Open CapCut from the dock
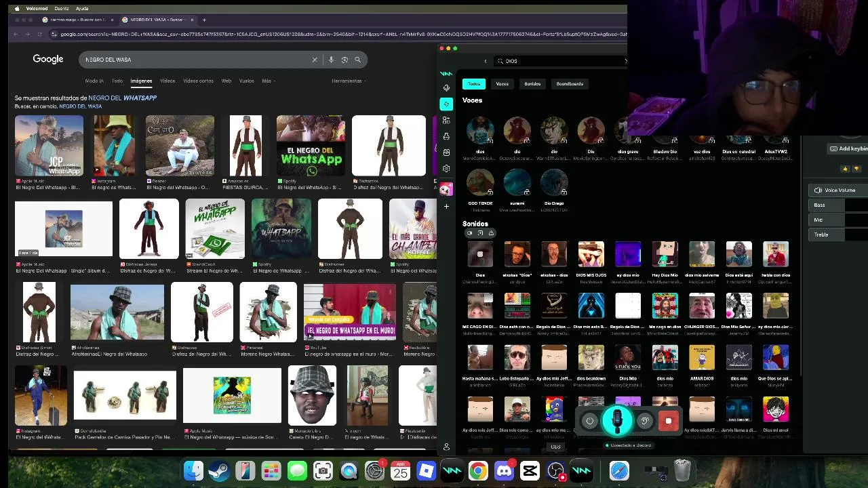The width and height of the screenshot is (868, 488). coord(530,470)
